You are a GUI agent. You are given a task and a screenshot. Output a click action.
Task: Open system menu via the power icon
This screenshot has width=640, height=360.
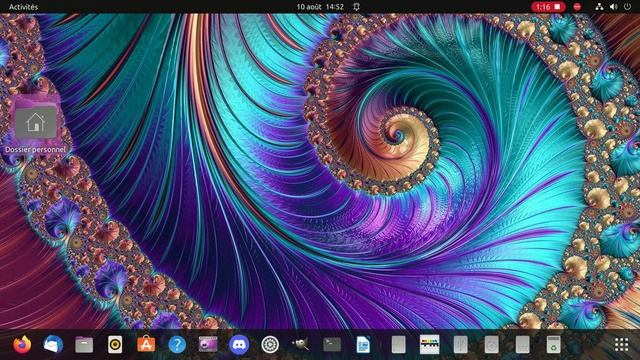[x=627, y=7]
